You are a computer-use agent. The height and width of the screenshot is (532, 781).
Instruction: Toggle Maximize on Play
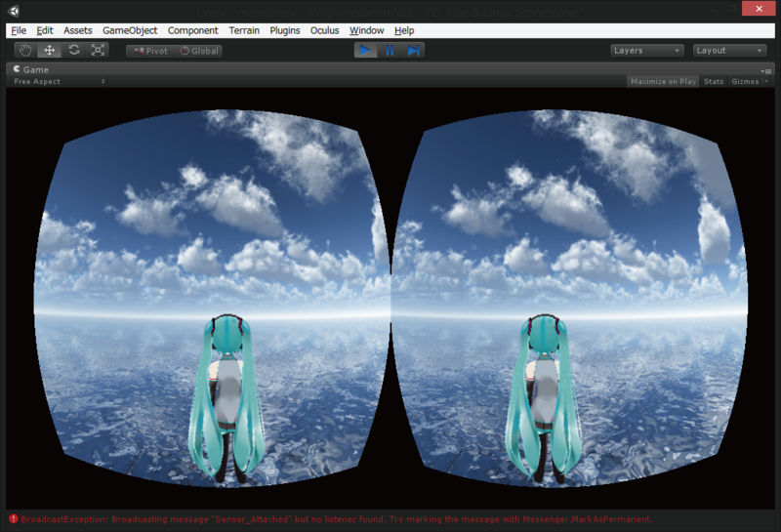pos(663,82)
